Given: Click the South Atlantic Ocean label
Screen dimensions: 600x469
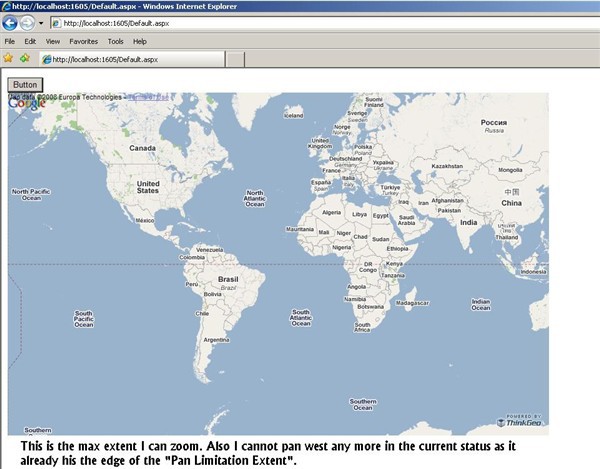Looking at the screenshot, I should 301,318.
